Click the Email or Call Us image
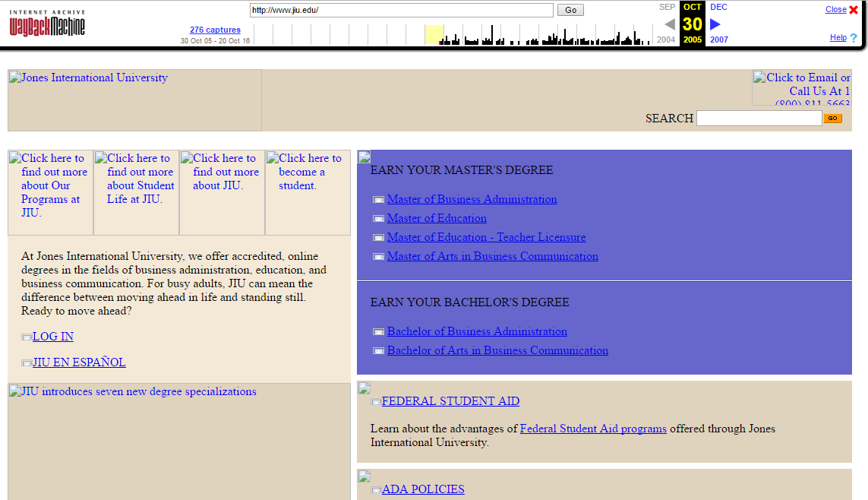 tap(802, 87)
